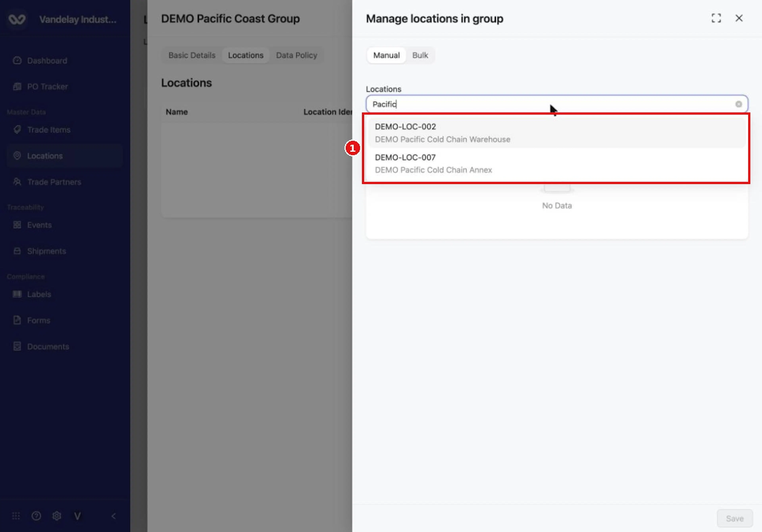The image size is (762, 532).
Task: Click the Trade Partners people icon
Action: tap(17, 181)
